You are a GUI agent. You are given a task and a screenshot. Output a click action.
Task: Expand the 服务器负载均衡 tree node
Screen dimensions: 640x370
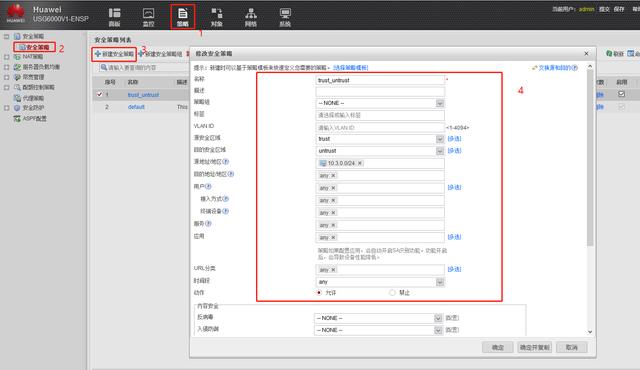(7, 67)
